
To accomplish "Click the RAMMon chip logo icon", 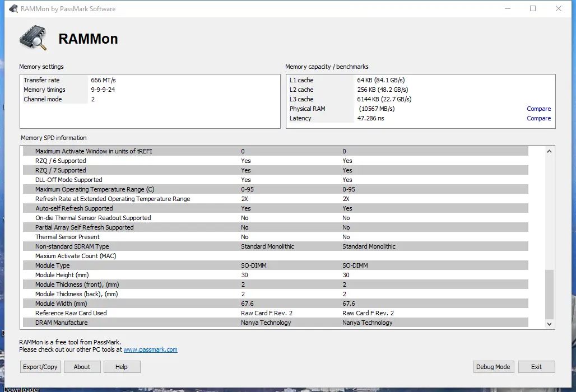I will click(34, 38).
